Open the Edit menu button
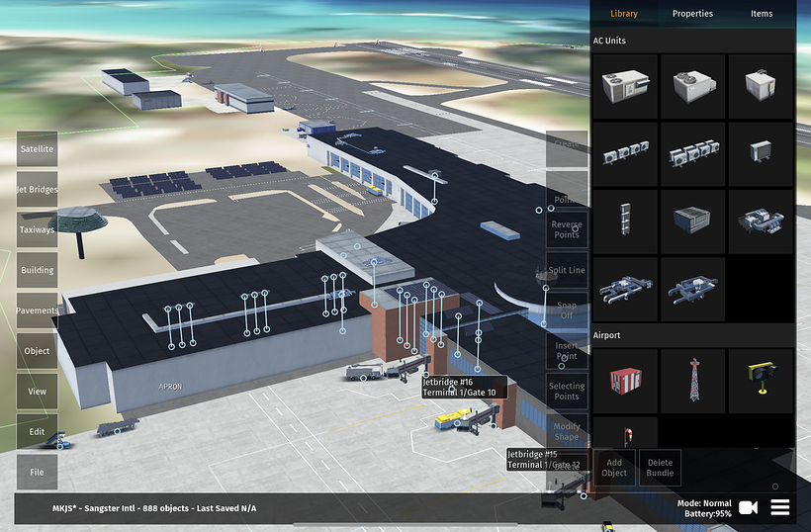This screenshot has height=532, width=811. 37,432
